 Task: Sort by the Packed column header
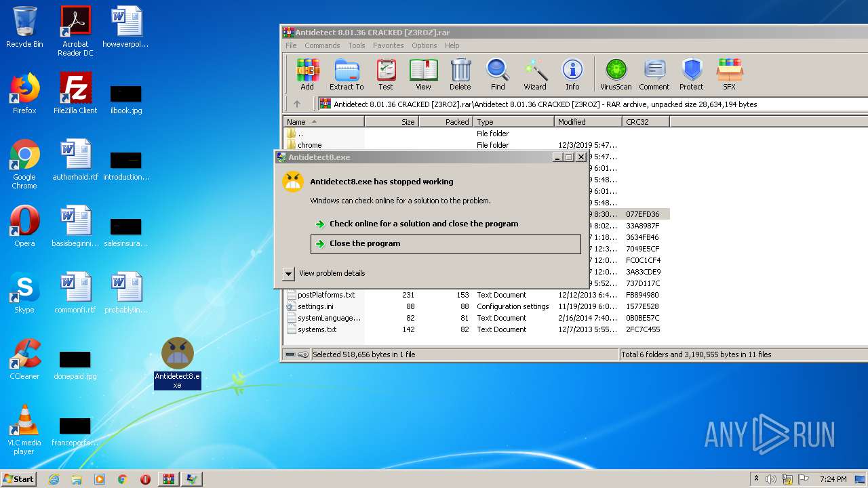(x=446, y=122)
